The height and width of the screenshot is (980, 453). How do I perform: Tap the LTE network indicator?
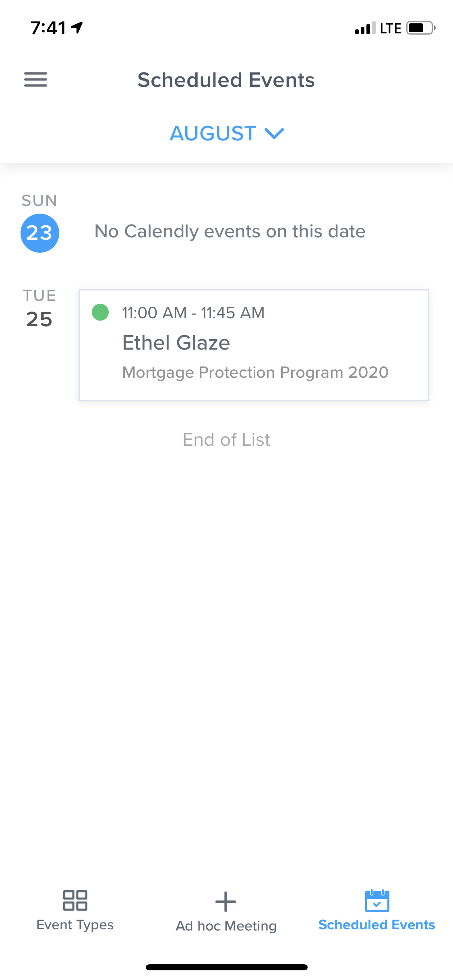[390, 28]
